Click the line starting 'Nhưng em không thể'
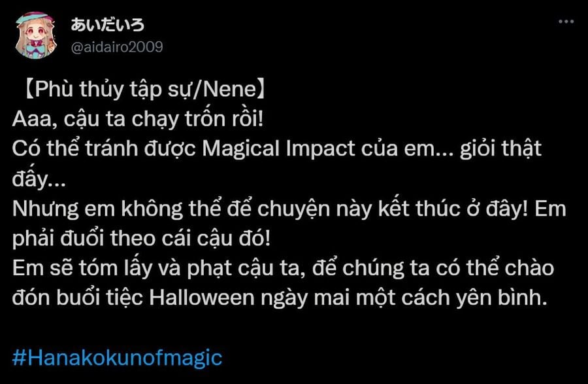Screen dimensions: 588x384 pyautogui.click(x=289, y=209)
